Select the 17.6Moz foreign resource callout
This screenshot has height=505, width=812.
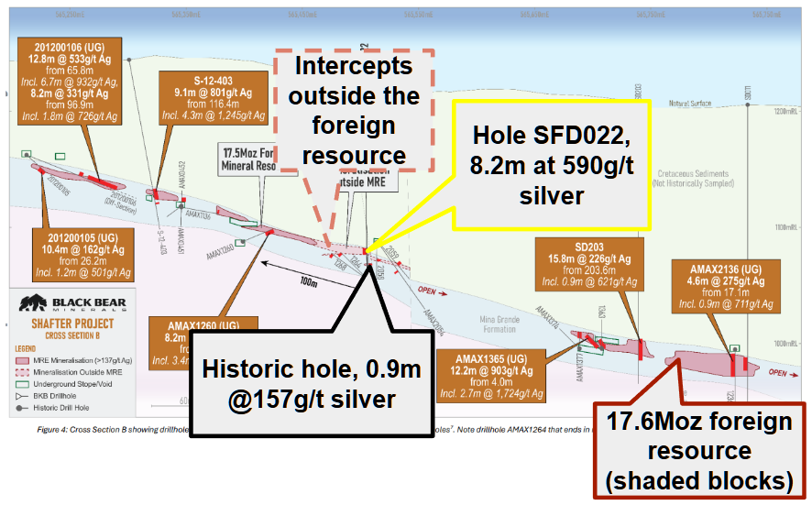[x=699, y=451]
